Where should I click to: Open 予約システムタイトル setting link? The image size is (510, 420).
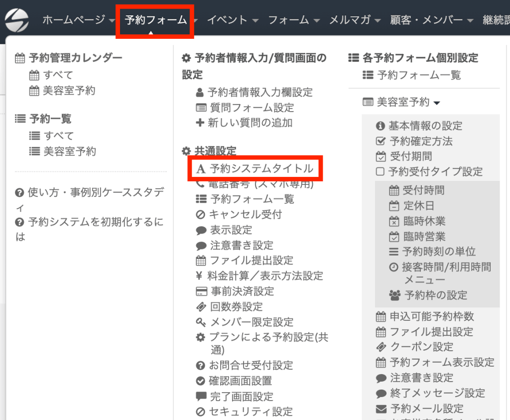point(261,169)
